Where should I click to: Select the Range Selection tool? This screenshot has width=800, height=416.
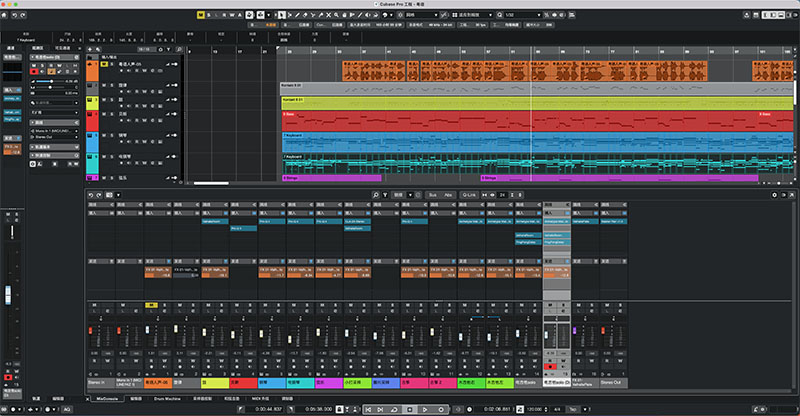289,15
